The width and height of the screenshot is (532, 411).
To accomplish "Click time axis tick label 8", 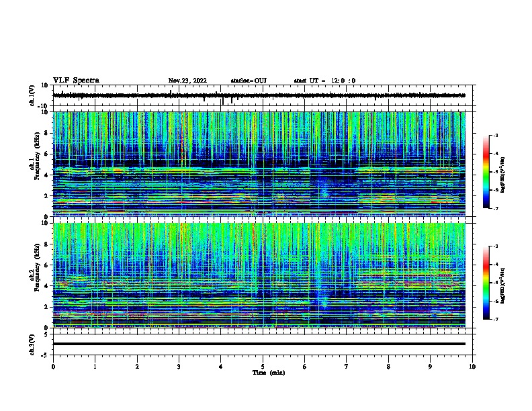I will point(388,367).
